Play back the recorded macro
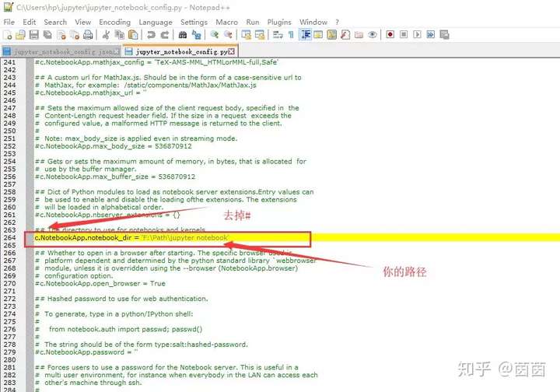This screenshot has width=560, height=392. coord(417,35)
